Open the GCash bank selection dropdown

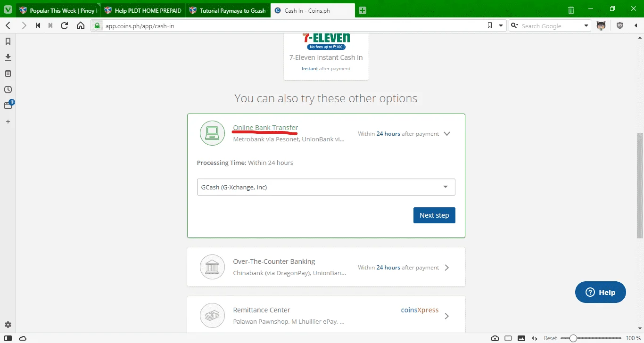coord(326,187)
